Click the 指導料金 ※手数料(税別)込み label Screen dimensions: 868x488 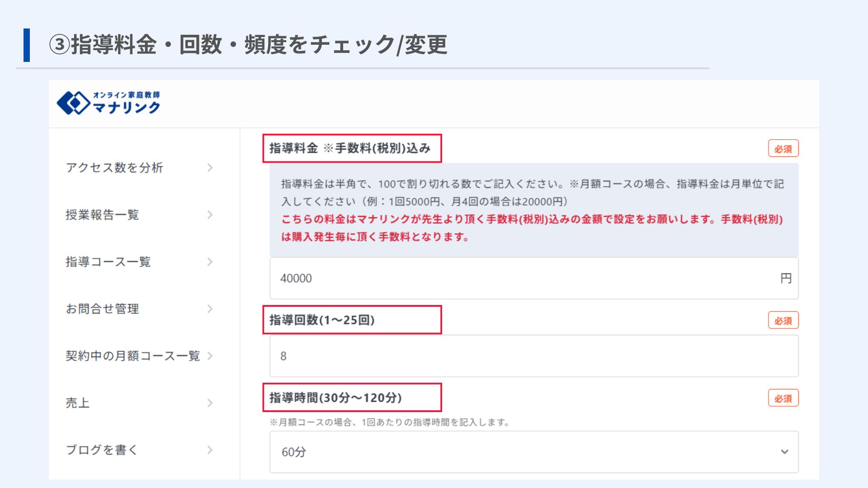(350, 148)
